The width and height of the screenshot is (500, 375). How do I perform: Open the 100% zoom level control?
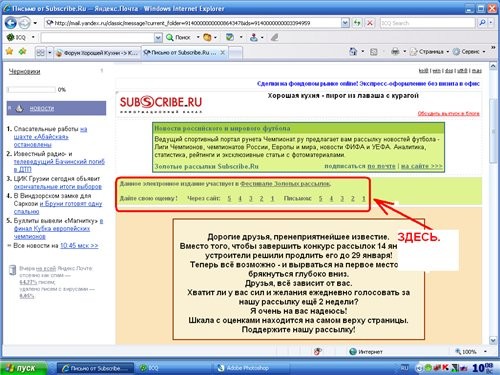[470, 351]
